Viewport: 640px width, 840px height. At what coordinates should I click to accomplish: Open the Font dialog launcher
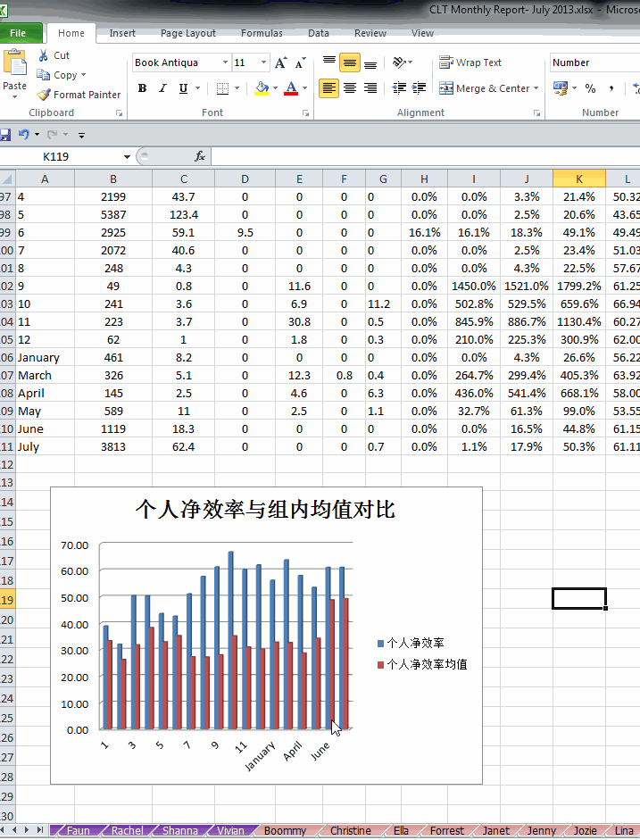[x=305, y=113]
